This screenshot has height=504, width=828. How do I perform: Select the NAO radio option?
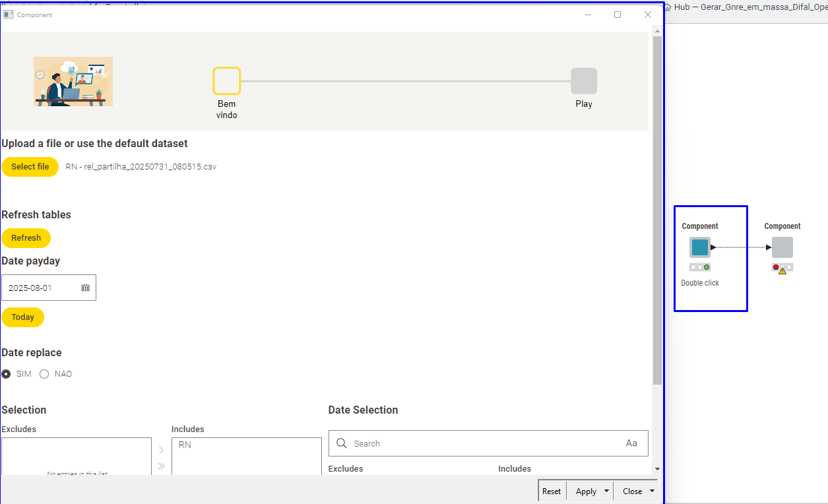pyautogui.click(x=44, y=374)
